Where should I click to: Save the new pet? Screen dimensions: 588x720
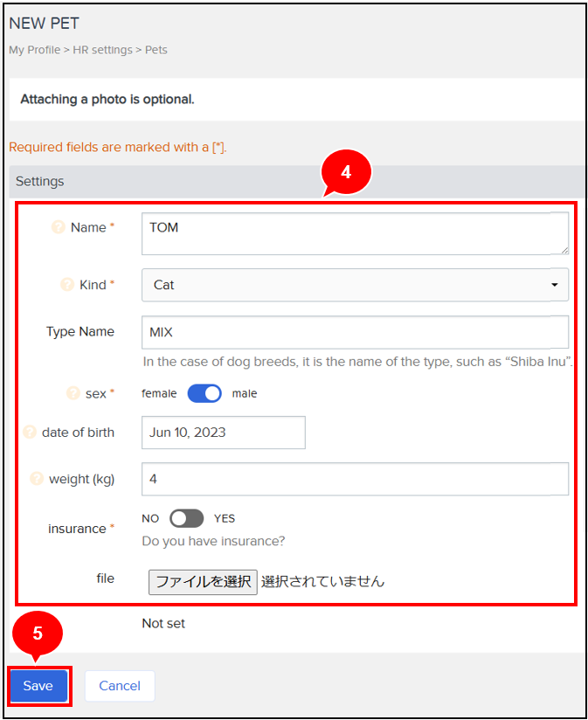click(38, 686)
